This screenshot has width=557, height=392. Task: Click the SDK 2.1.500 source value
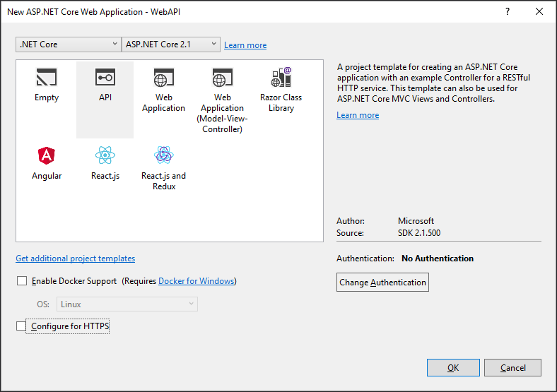pos(419,233)
